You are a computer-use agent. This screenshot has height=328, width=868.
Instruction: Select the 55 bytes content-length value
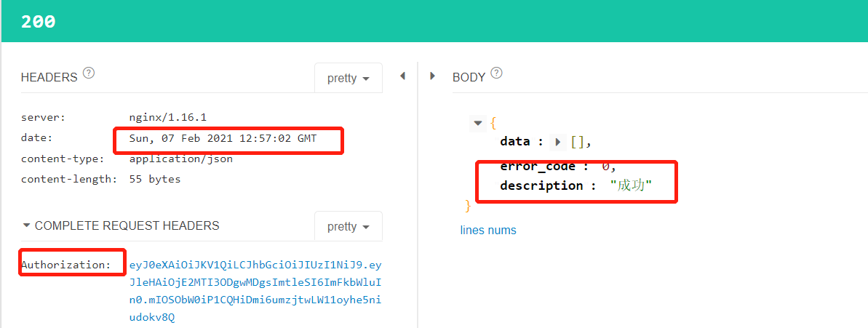tap(155, 179)
